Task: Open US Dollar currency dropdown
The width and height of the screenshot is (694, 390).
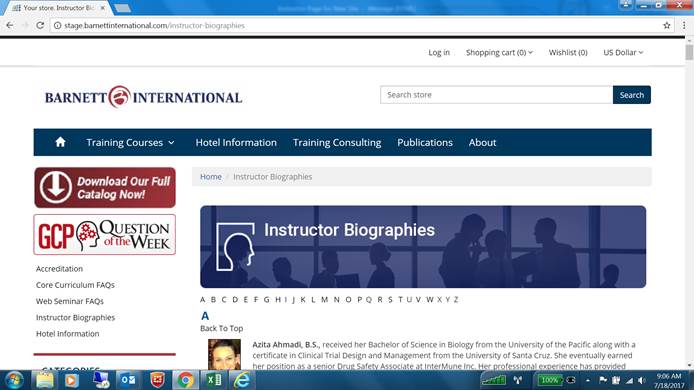Action: pyautogui.click(x=623, y=52)
